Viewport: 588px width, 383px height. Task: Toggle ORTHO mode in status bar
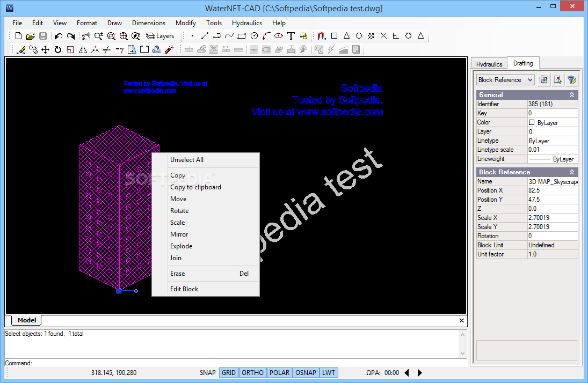tap(252, 372)
